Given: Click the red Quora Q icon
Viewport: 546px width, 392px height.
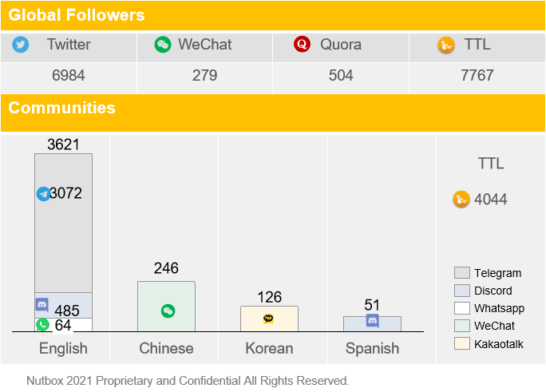Looking at the screenshot, I should tap(302, 44).
